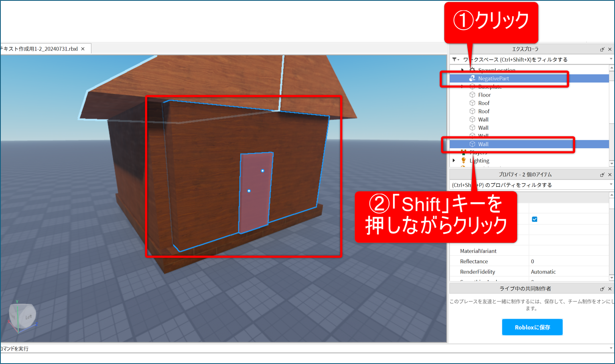Click the NegativePart union icon
Image resolution: width=615 pixels, height=364 pixels.
click(472, 79)
